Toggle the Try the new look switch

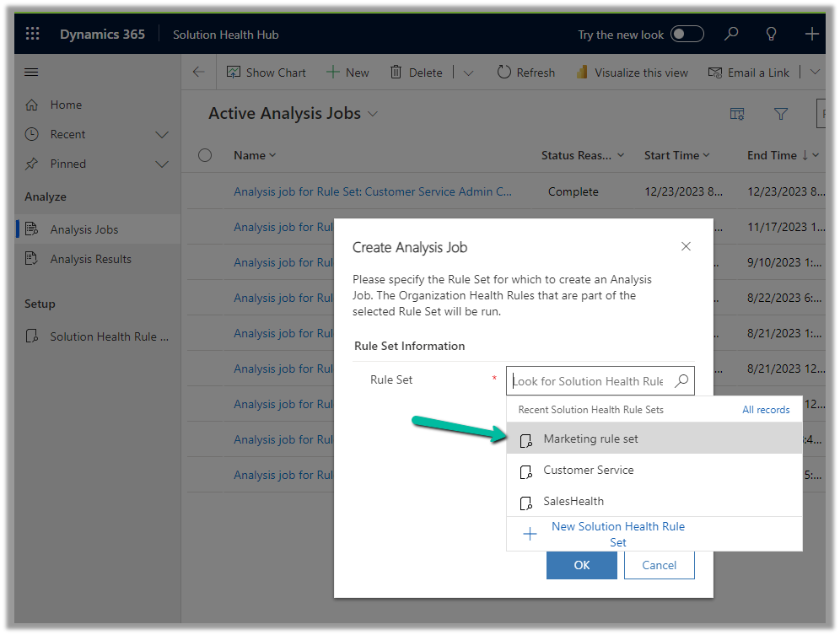click(x=687, y=35)
